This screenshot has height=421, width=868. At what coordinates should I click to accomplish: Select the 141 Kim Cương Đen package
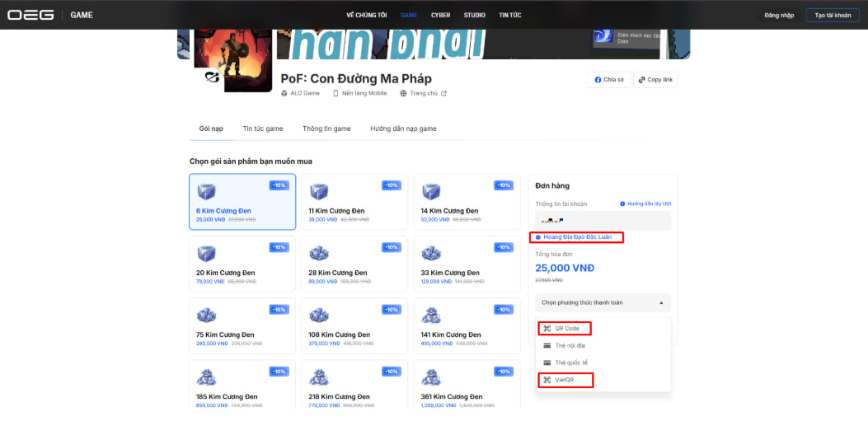pyautogui.click(x=467, y=326)
